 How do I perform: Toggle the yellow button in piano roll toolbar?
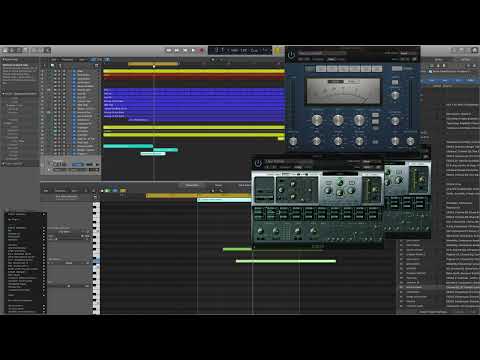point(123,190)
